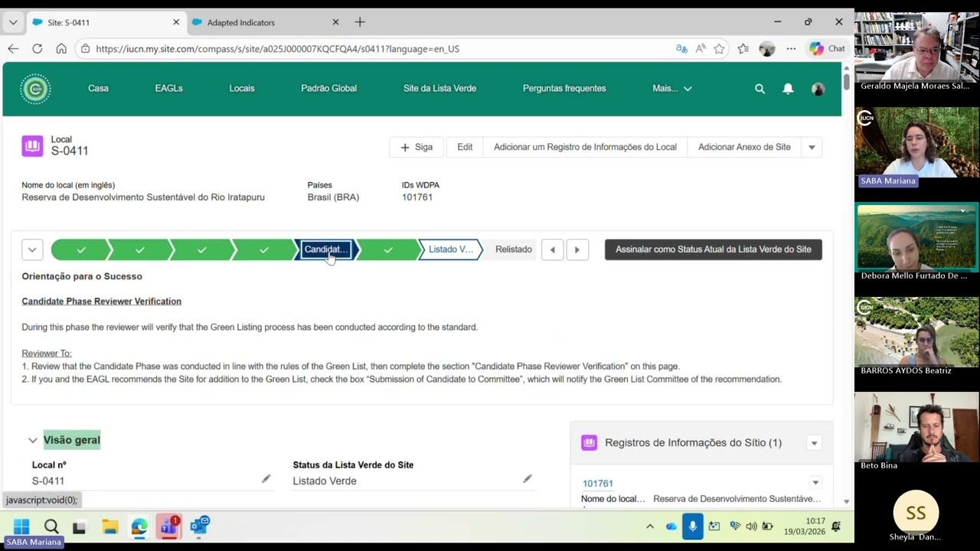Open Outlook in taskbar

click(199, 527)
